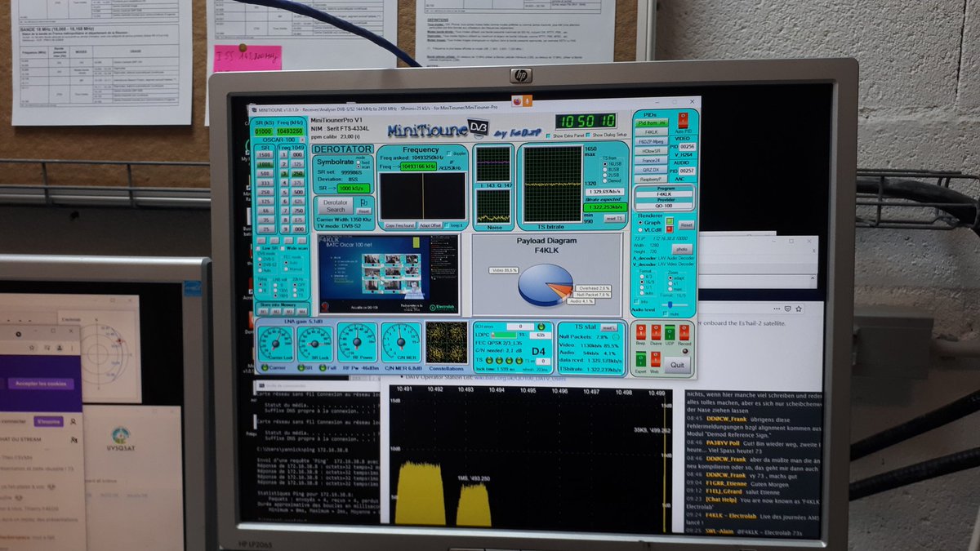
Task: Select frequency offset 250 preset
Action: (297, 174)
